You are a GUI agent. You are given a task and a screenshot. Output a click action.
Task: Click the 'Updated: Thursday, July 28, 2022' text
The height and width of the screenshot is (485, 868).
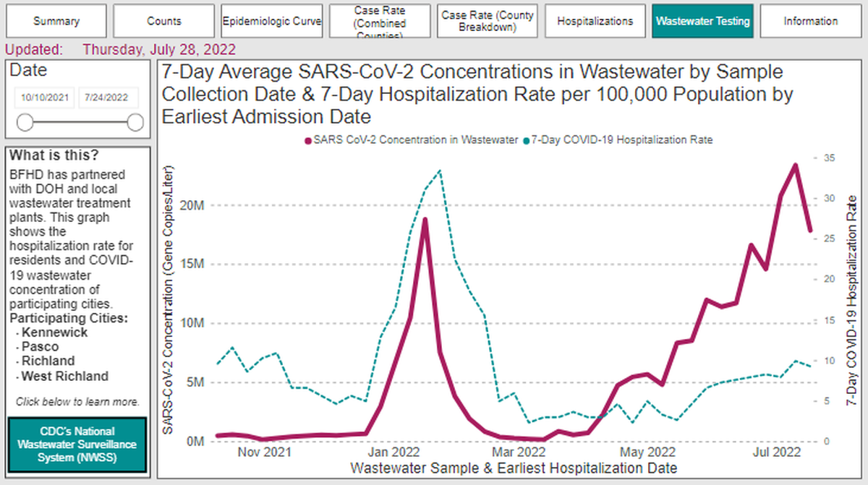[x=120, y=50]
